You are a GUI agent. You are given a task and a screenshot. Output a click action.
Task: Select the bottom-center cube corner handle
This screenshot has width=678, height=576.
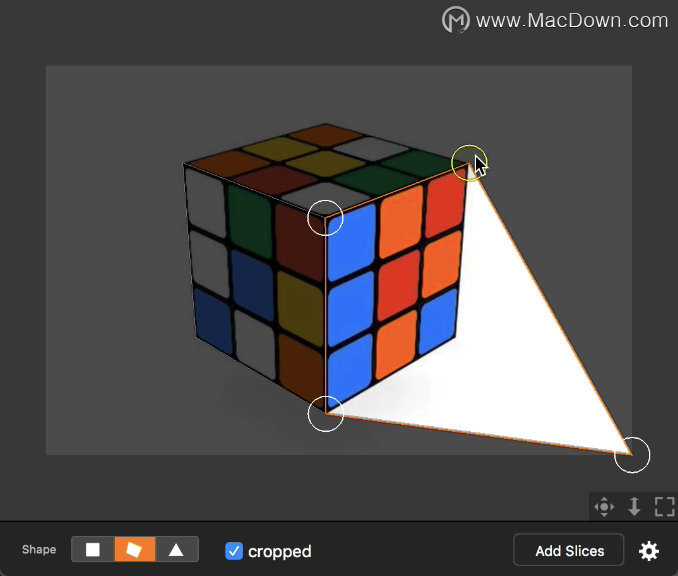[x=325, y=413]
